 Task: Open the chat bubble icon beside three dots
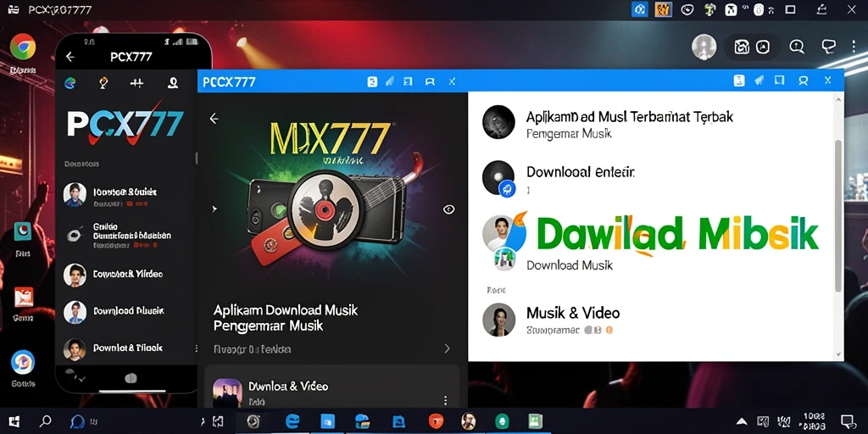click(x=828, y=47)
